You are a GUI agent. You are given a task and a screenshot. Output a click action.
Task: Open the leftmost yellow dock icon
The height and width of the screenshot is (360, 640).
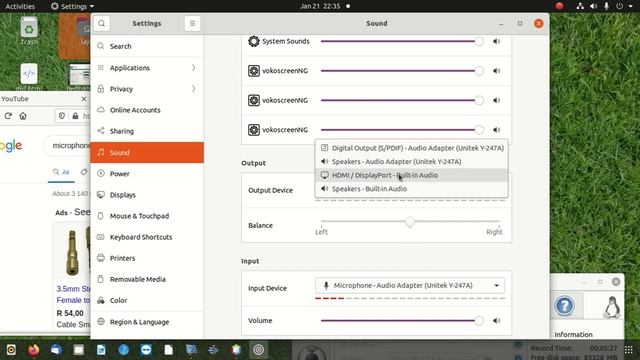tap(11, 350)
